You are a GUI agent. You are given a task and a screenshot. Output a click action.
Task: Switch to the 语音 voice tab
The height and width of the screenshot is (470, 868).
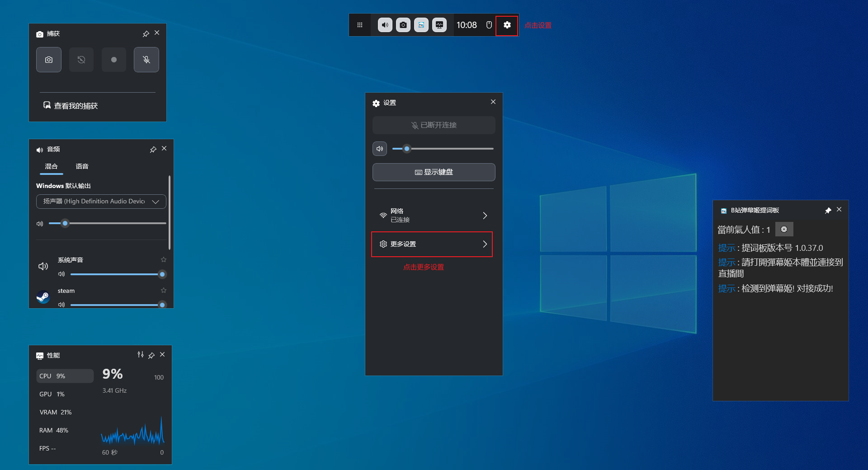[x=82, y=167]
